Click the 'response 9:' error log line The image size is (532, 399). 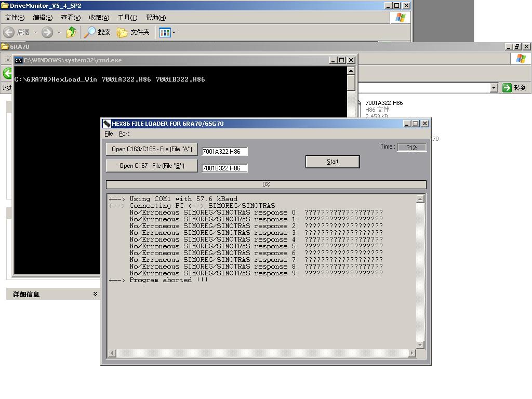(x=256, y=273)
